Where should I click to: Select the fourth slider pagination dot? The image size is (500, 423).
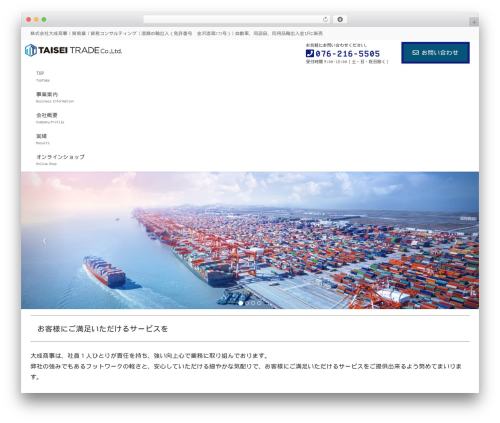coord(259,303)
